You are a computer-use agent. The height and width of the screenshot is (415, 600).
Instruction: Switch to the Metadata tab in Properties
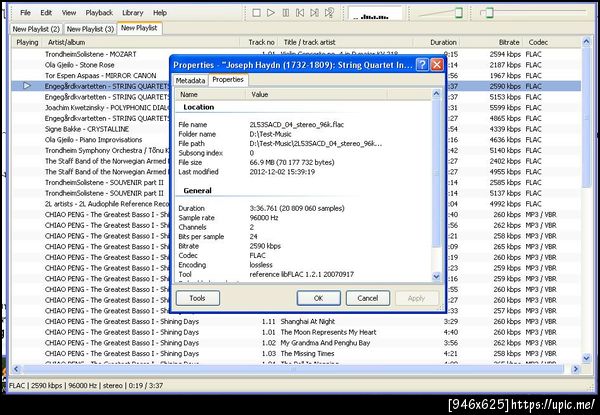click(190, 80)
